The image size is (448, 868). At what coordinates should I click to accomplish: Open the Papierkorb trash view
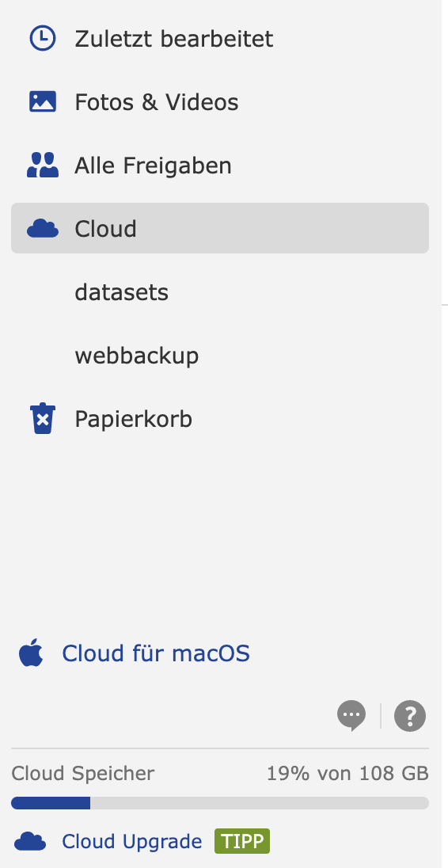(133, 418)
